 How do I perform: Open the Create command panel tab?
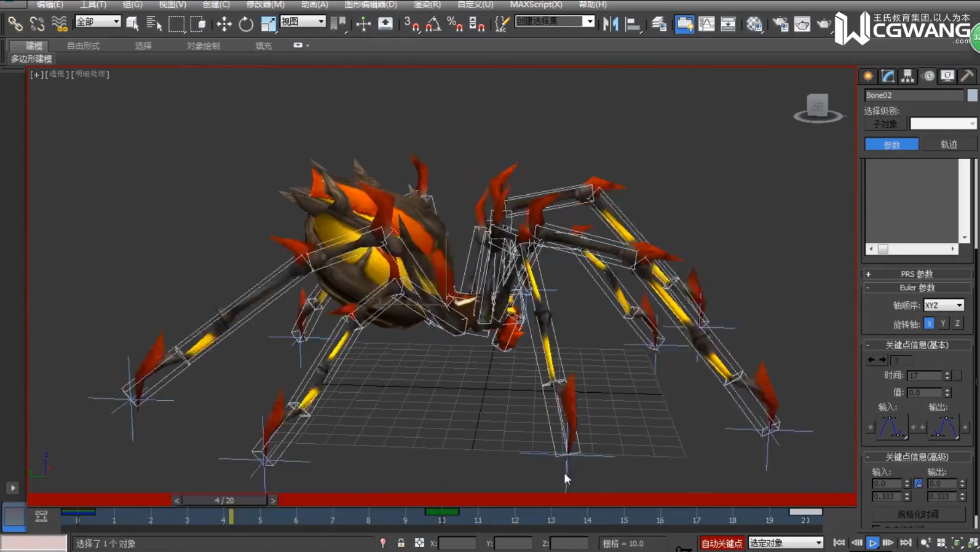point(868,76)
